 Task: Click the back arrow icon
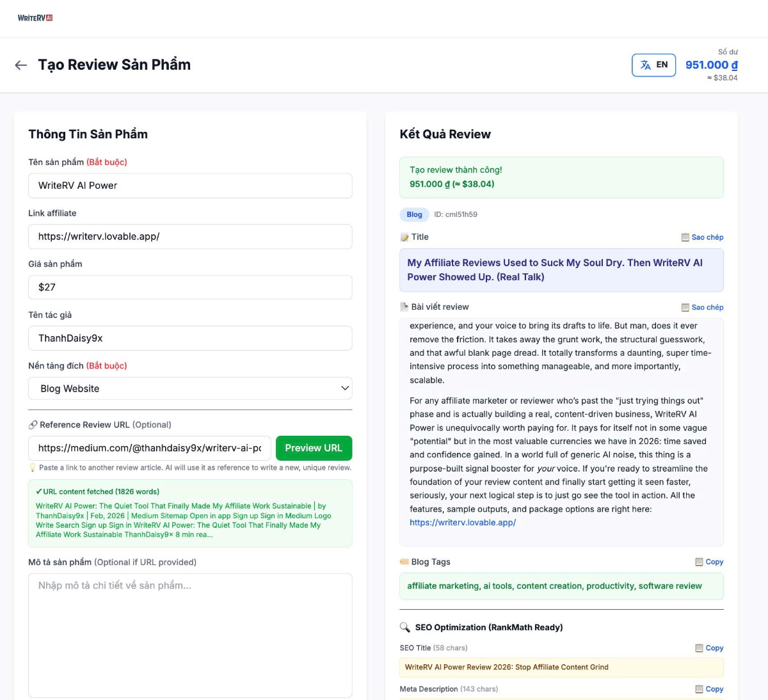pos(21,65)
